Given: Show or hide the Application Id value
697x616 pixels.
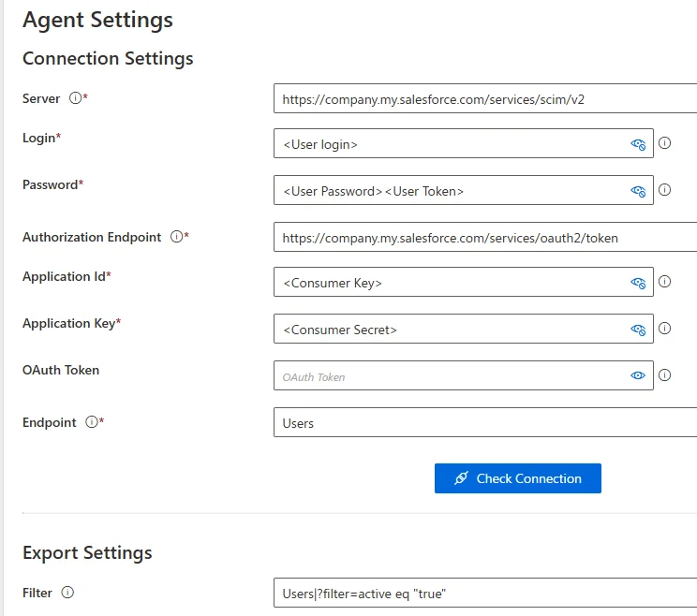Looking at the screenshot, I should click(x=638, y=283).
